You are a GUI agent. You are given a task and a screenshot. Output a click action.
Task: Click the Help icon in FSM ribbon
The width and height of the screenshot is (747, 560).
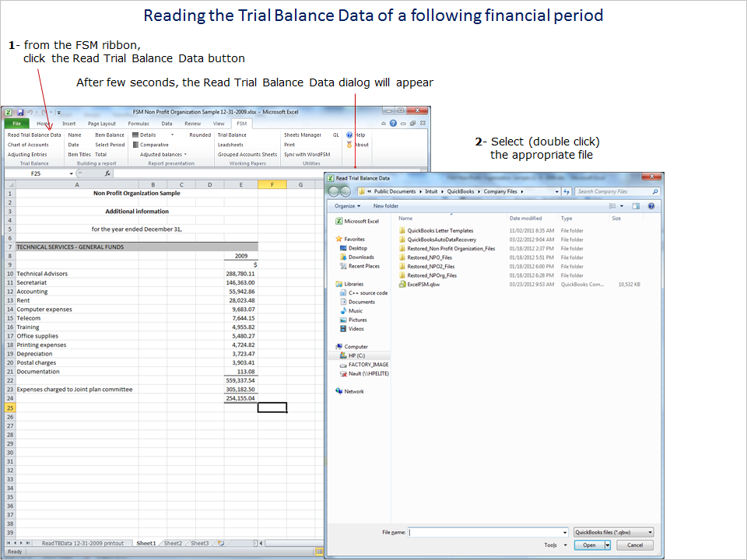(x=349, y=135)
